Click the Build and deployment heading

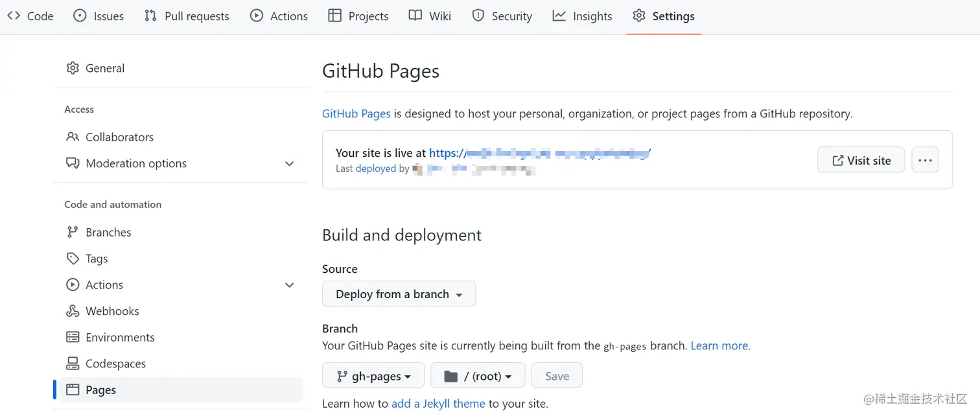click(x=402, y=235)
